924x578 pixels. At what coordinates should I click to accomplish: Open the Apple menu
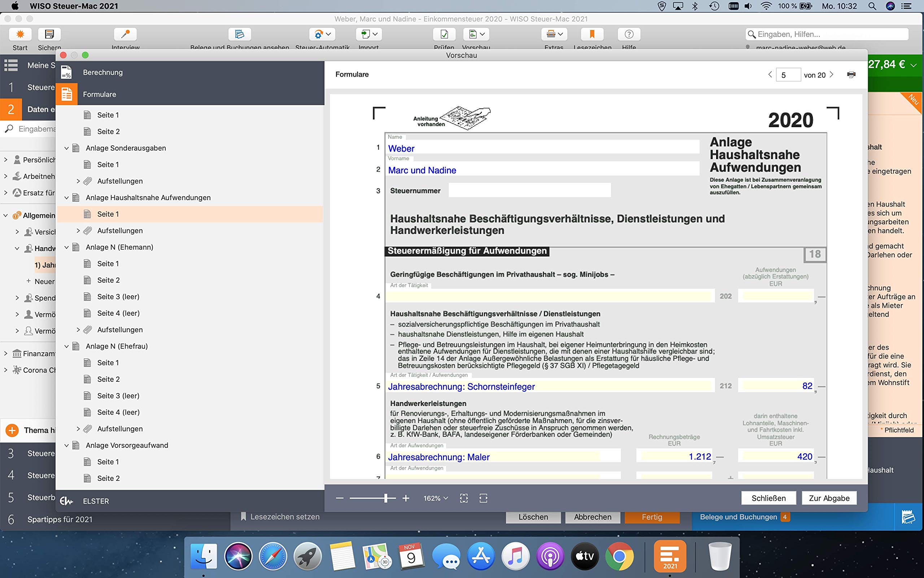15,6
